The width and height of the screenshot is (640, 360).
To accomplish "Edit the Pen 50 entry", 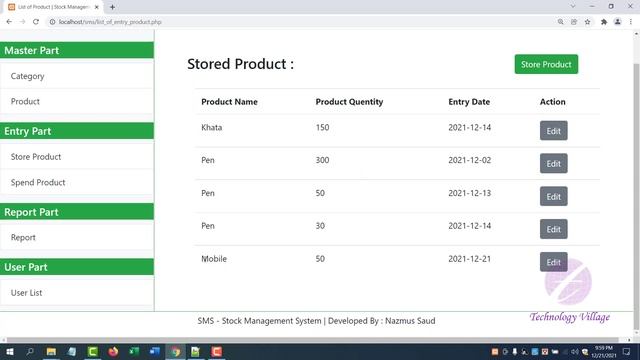I will [553, 196].
